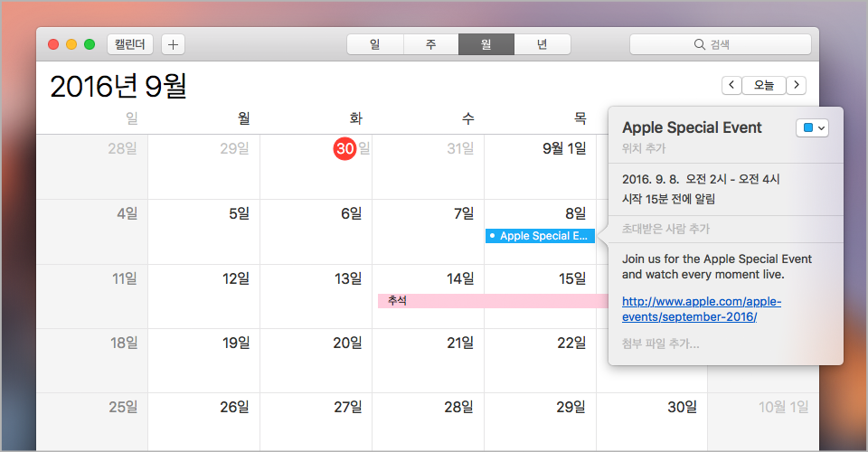Select the Apple Special Event calendar entry

point(541,236)
